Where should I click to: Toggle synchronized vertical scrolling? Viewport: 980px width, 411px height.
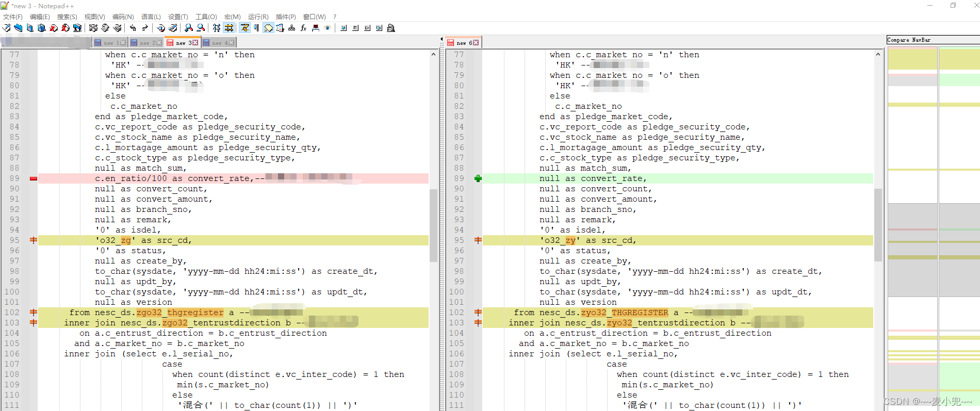coord(217,28)
